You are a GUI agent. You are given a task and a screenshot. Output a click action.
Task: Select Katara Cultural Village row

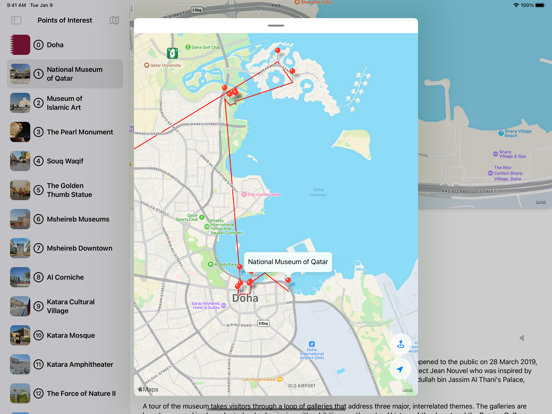pos(65,306)
